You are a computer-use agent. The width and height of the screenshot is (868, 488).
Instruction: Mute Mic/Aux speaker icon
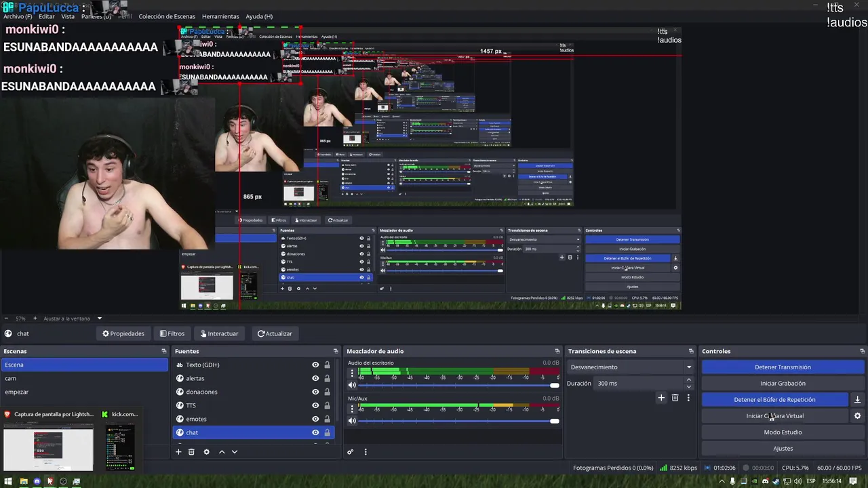coord(352,421)
